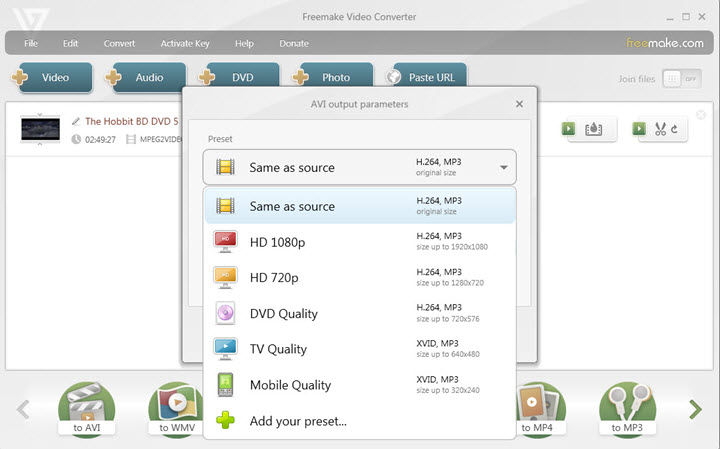
Task: Open the Edit menu
Action: click(70, 43)
